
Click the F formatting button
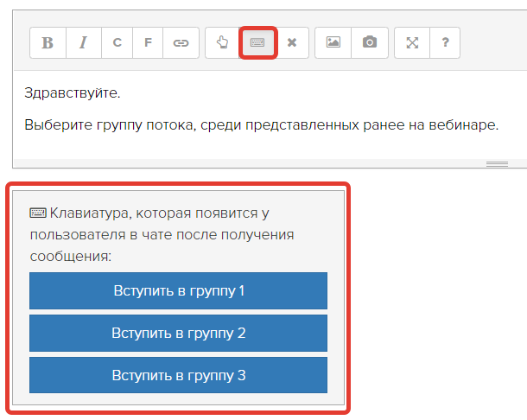[148, 42]
